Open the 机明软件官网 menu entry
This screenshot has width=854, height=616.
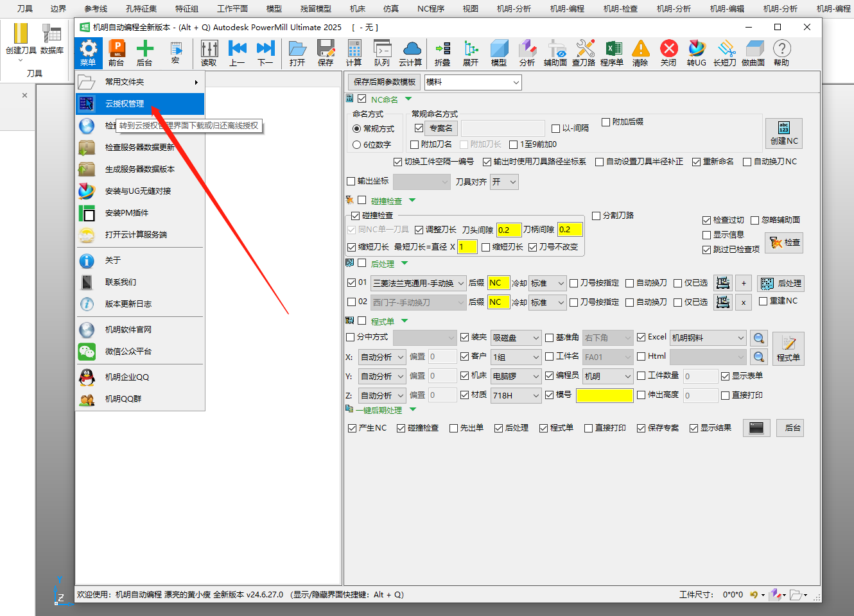[140, 330]
